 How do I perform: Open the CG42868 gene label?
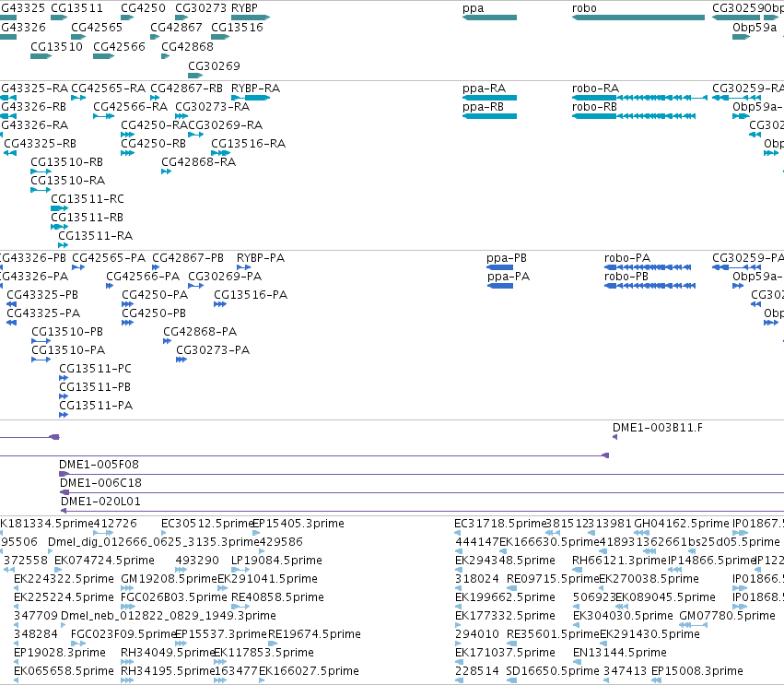pos(188,47)
